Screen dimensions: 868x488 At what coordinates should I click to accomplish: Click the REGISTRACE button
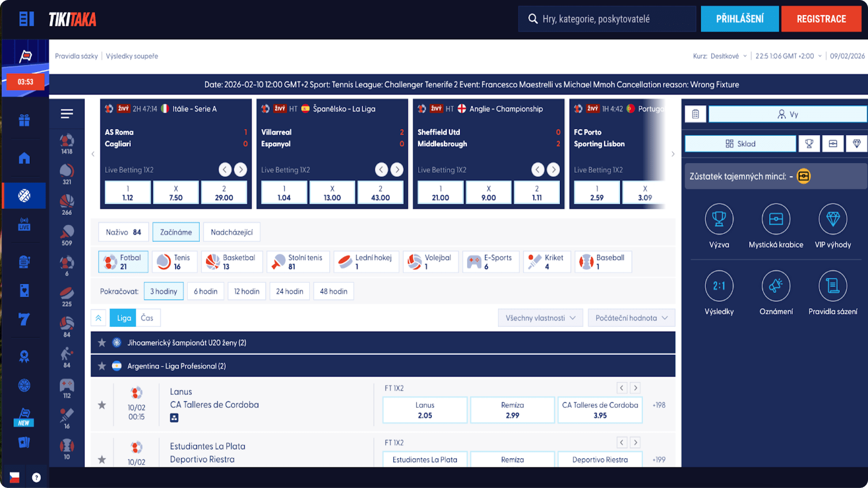821,19
